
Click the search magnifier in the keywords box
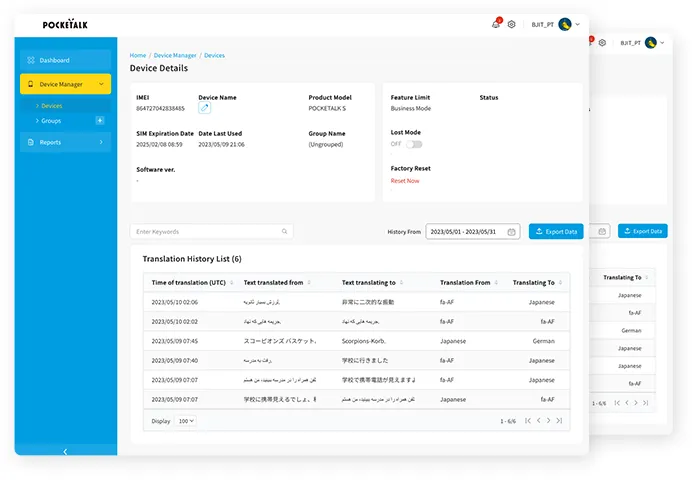pos(284,231)
